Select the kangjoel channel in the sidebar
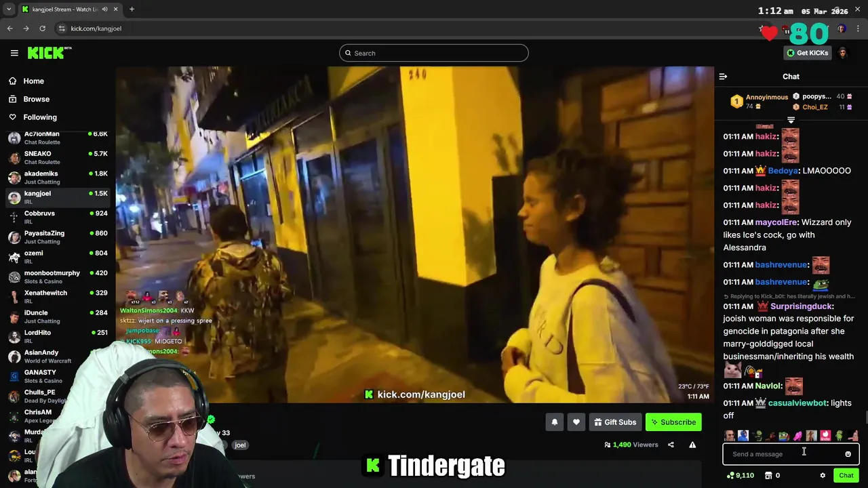Image resolution: width=868 pixels, height=488 pixels. click(57, 197)
